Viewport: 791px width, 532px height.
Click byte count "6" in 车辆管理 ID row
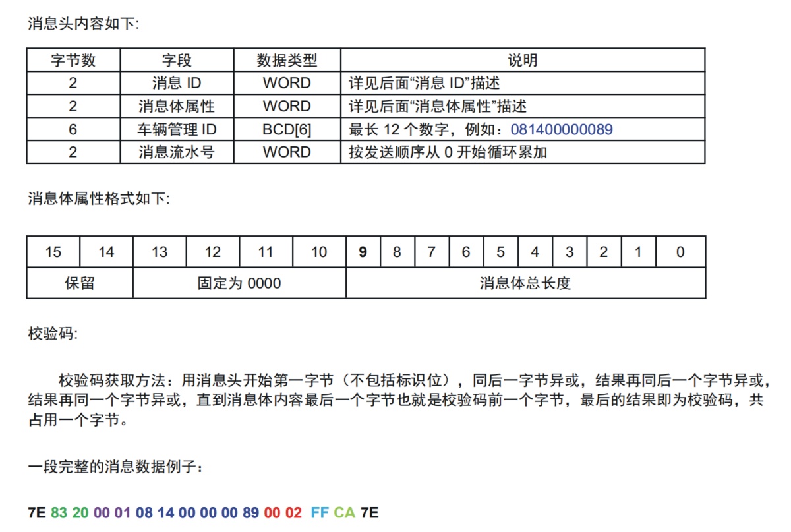73,129
